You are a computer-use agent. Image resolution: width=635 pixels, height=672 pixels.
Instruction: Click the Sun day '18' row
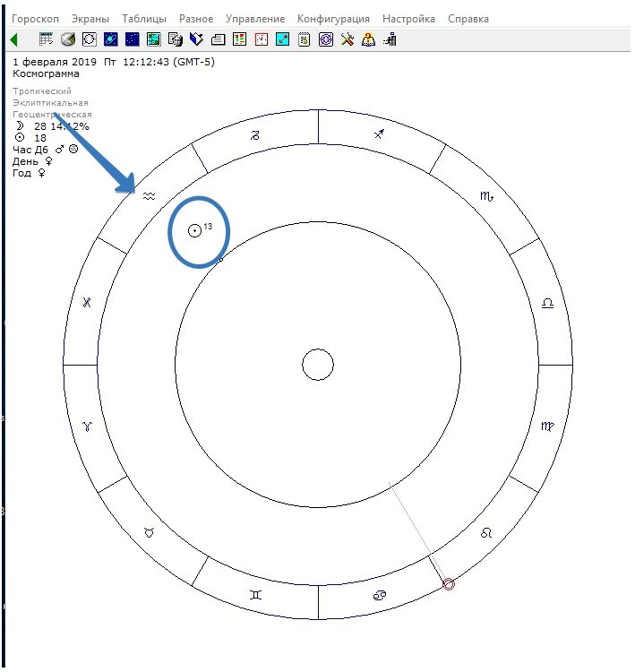click(30, 138)
